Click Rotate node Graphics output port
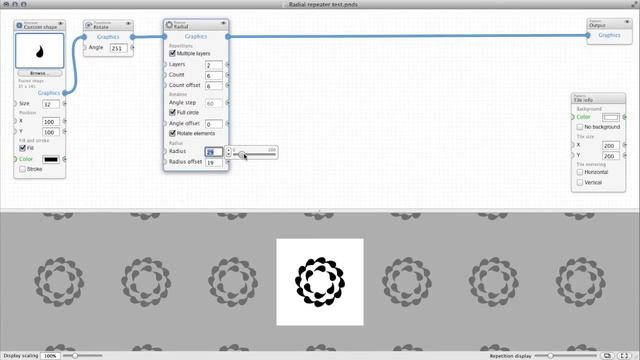 tap(133, 37)
